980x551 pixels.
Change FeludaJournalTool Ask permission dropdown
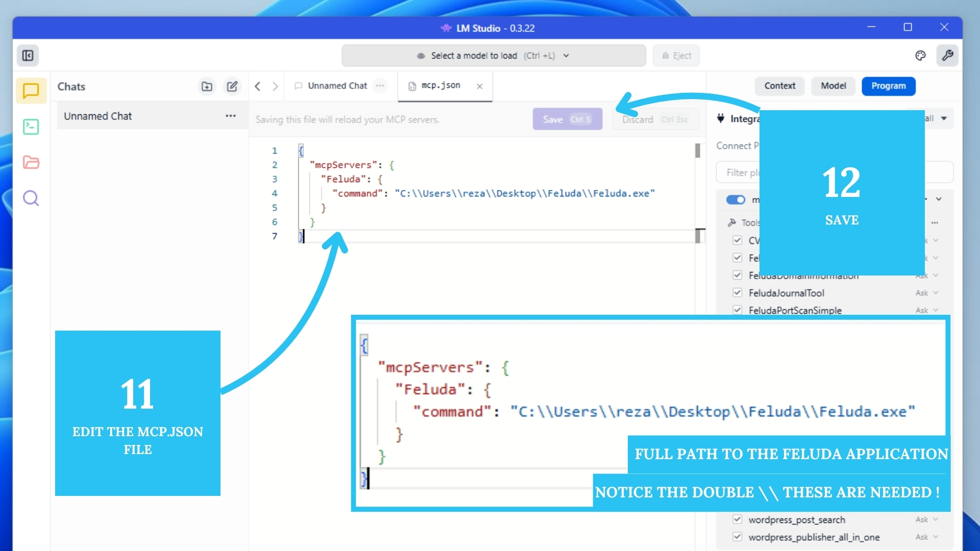[x=927, y=293]
